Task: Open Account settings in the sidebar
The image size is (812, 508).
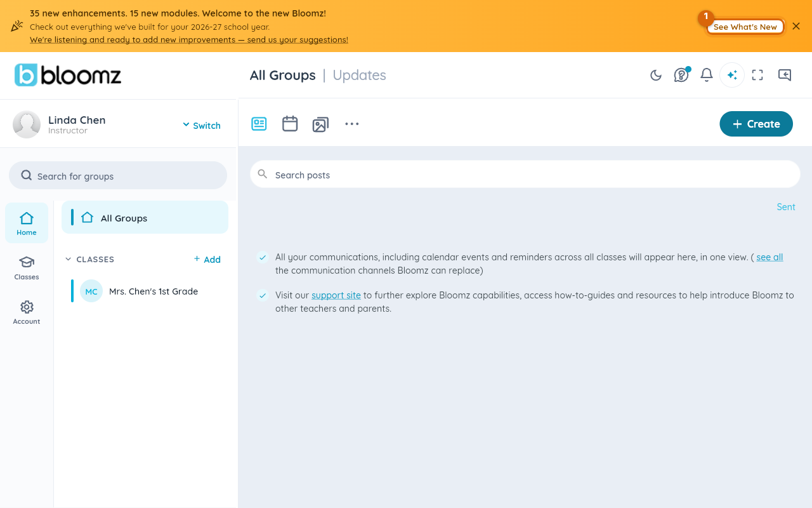Action: pos(27,312)
